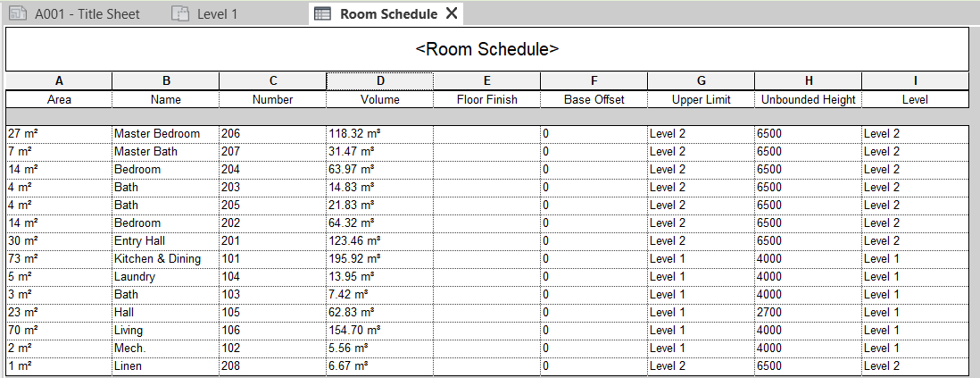Click the Unbounded Height column heading
Viewport: 980px width, 378px height.
(x=808, y=99)
